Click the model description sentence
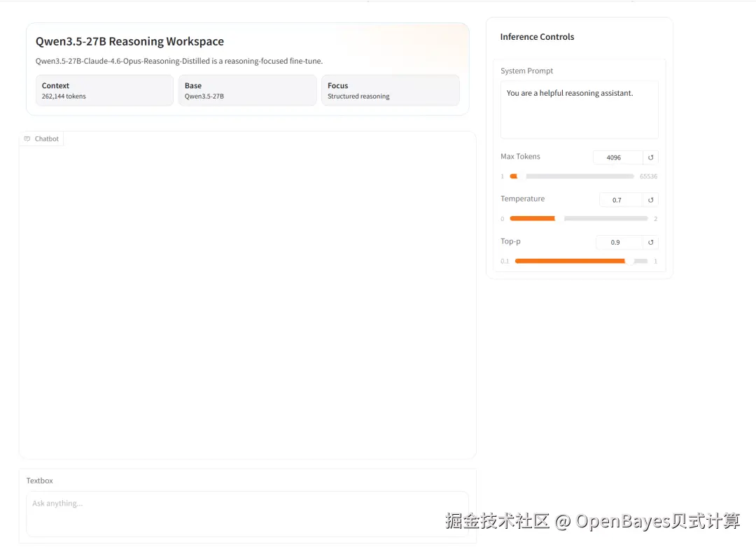The image size is (756, 547). pos(179,62)
